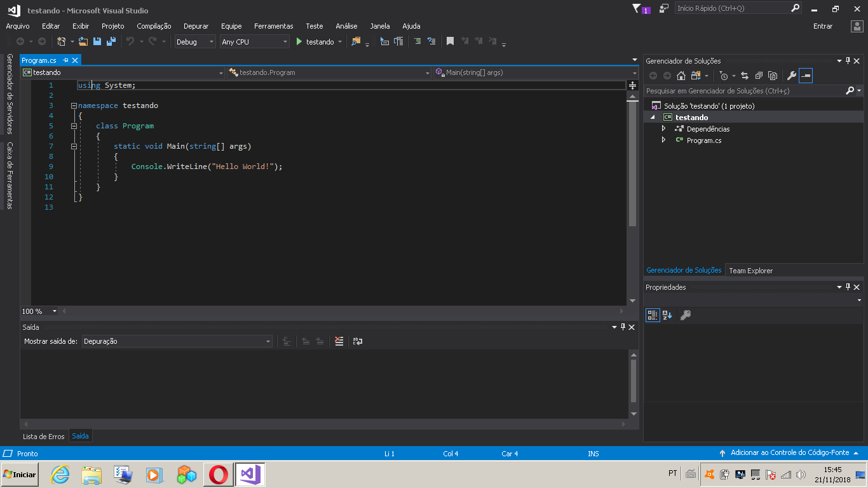
Task: Open Opera browser from the taskbar
Action: coord(218,474)
